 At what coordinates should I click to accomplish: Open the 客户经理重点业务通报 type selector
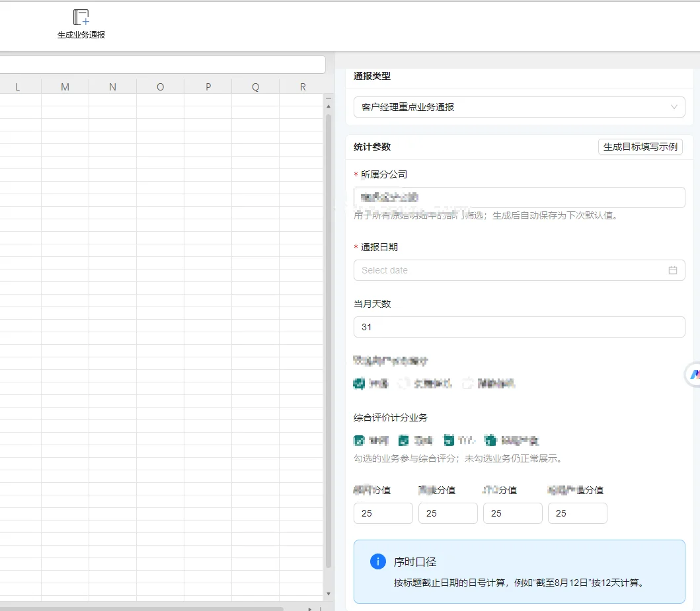point(519,107)
